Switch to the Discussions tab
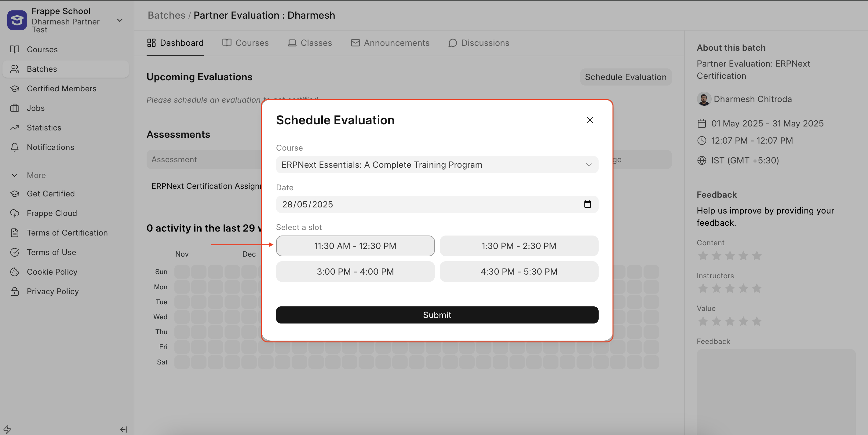Screen dimensions: 868x435 (x=479, y=43)
